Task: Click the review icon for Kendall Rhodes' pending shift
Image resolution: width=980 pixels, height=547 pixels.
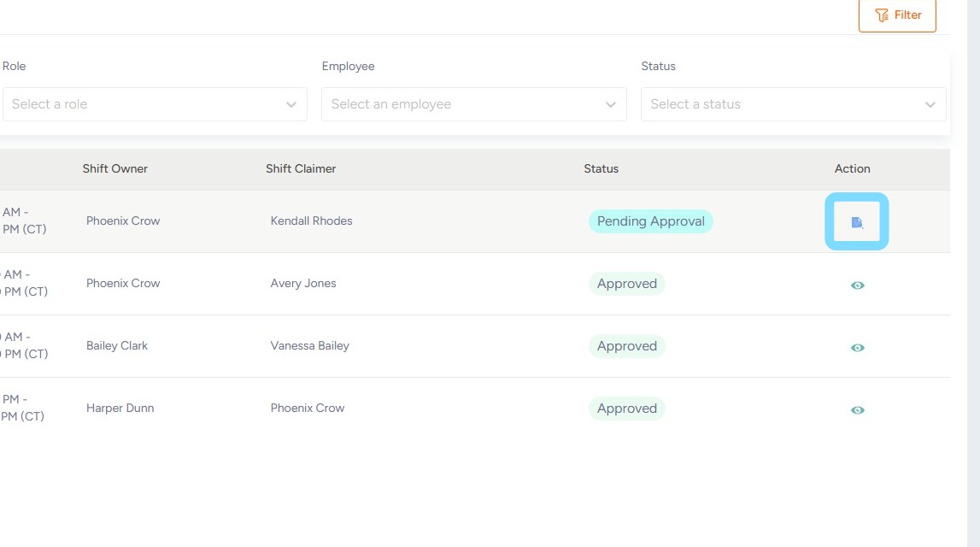Action: 857,222
